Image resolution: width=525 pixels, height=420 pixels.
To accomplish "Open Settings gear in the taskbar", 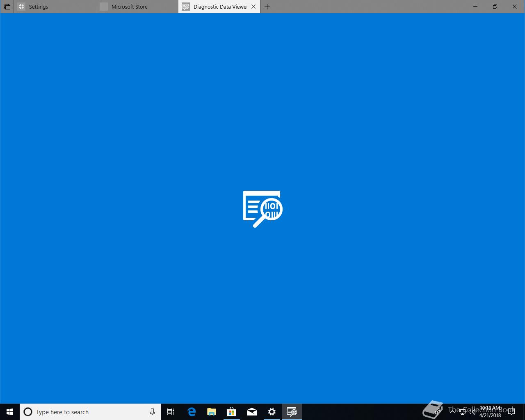I will pyautogui.click(x=272, y=412).
